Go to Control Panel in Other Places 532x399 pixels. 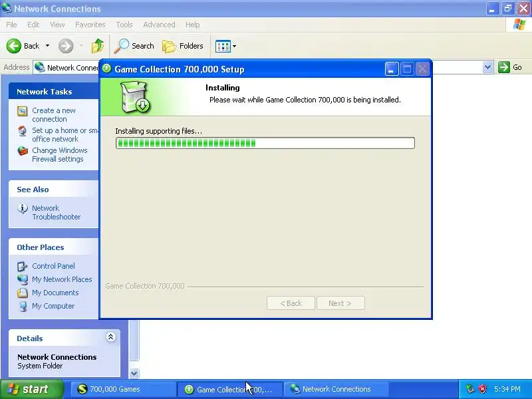pyautogui.click(x=53, y=266)
